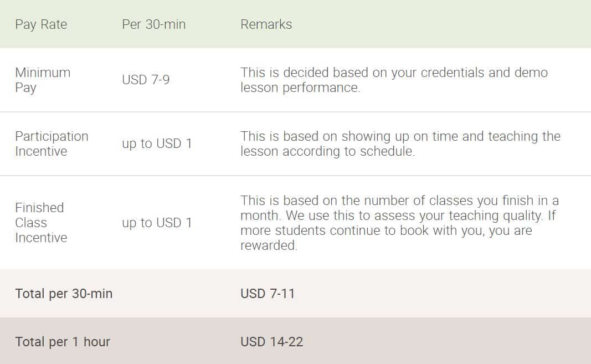
Task: Click the word rewarded in the remarks
Action: (269, 245)
